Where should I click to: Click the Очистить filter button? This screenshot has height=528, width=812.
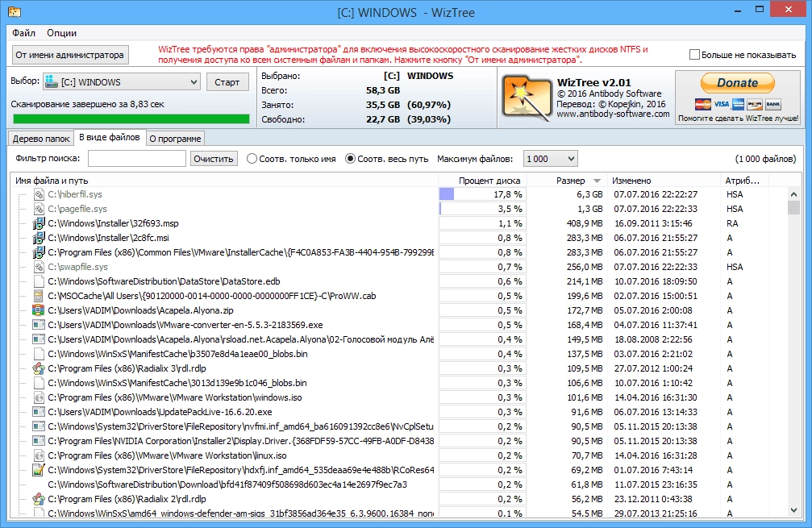pos(214,158)
